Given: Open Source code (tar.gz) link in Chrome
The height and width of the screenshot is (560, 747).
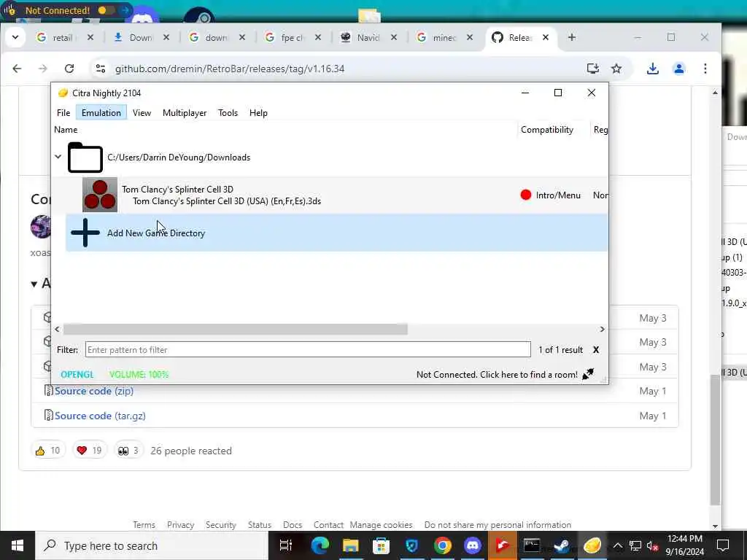Looking at the screenshot, I should pos(100,416).
